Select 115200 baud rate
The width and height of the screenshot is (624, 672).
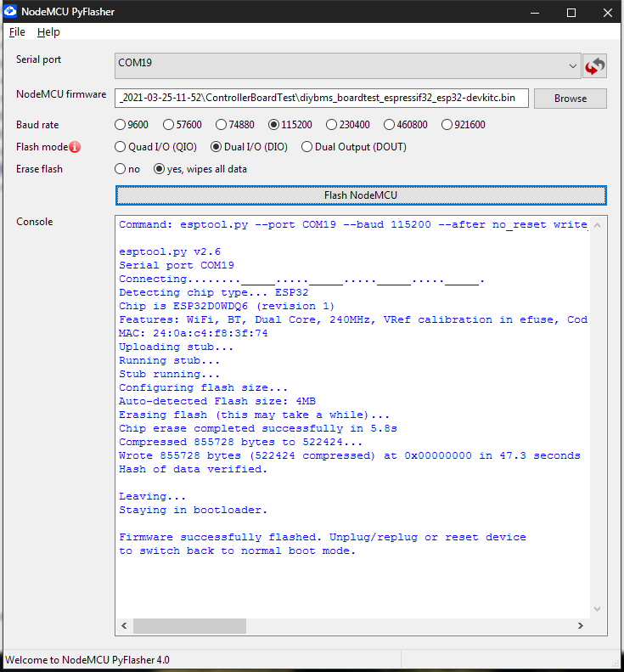[x=290, y=125]
